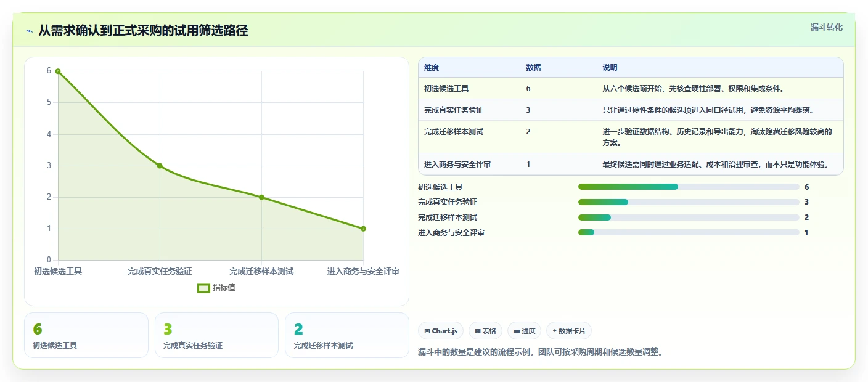The image size is (868, 382).
Task: Click the 进入商务与安全评审 progress bar
Action: click(689, 232)
